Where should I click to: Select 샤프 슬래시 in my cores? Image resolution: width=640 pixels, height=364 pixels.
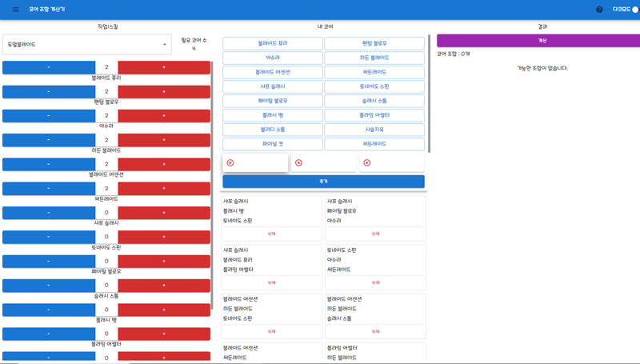pos(273,86)
